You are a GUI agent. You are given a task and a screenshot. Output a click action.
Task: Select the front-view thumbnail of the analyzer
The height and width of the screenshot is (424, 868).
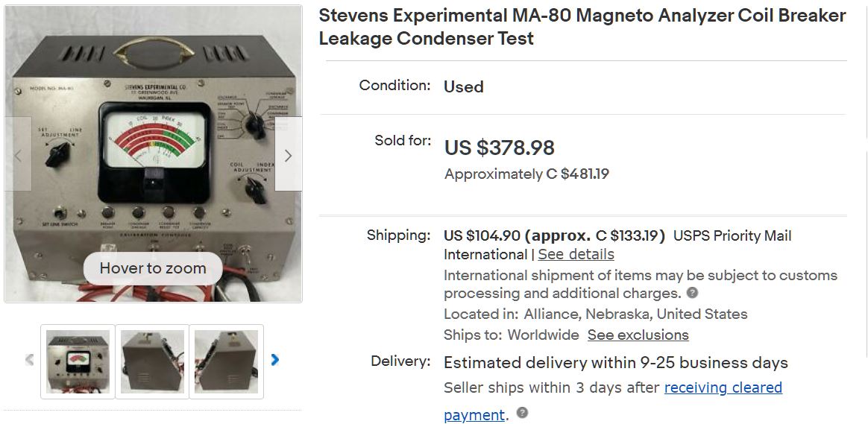tap(78, 361)
